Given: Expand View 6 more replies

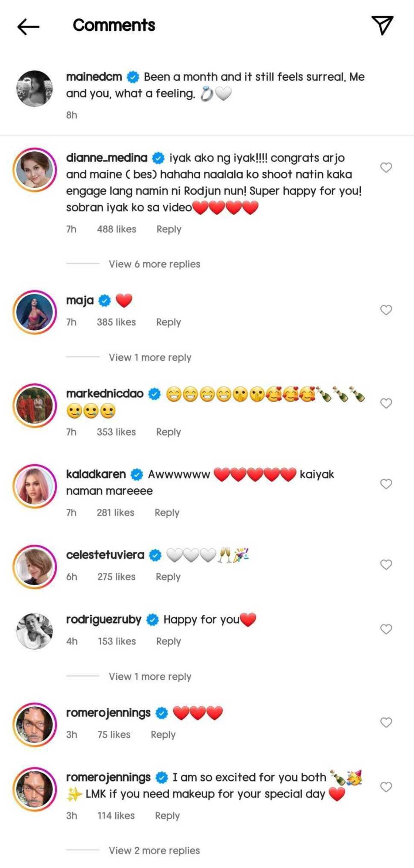Looking at the screenshot, I should [x=154, y=264].
